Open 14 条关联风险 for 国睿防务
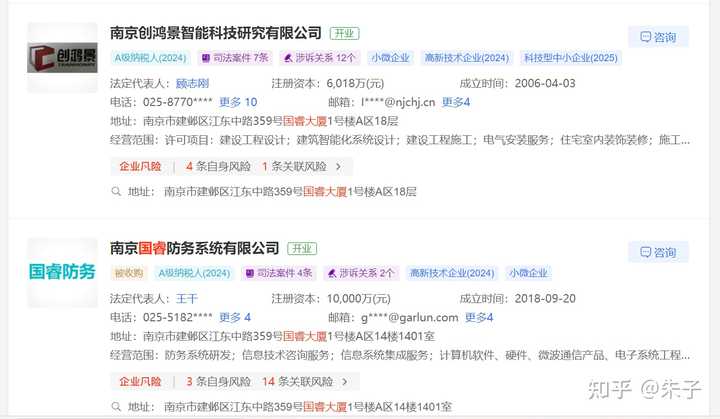Screen dimensions: 720x419 point(297,381)
